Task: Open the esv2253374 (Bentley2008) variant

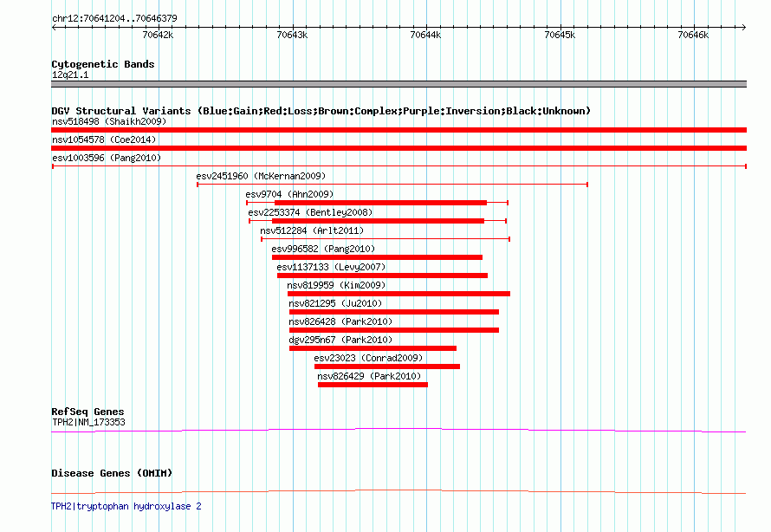Action: (378, 221)
